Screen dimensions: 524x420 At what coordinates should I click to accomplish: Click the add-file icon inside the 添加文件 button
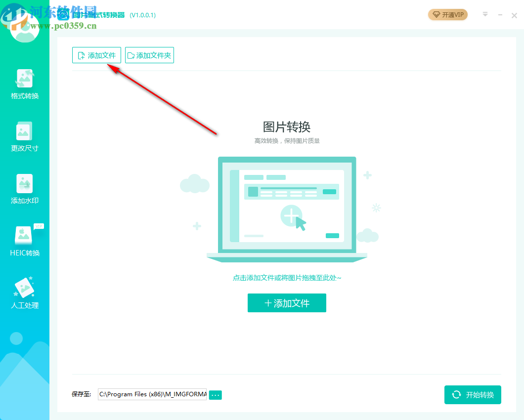coord(81,55)
